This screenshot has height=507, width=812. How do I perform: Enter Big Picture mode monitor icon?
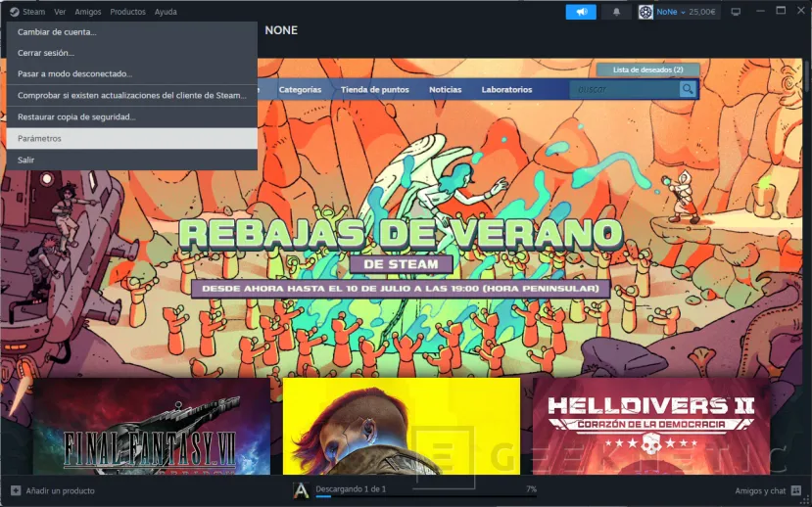tap(736, 12)
